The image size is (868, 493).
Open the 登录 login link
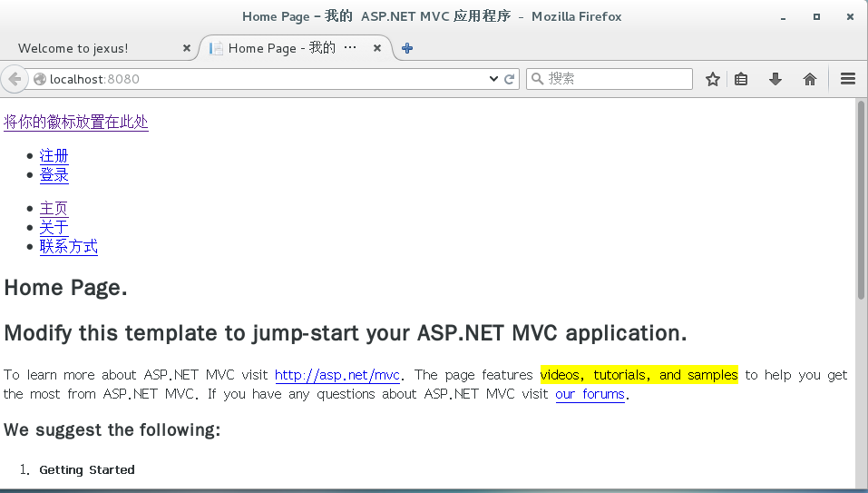tap(54, 175)
